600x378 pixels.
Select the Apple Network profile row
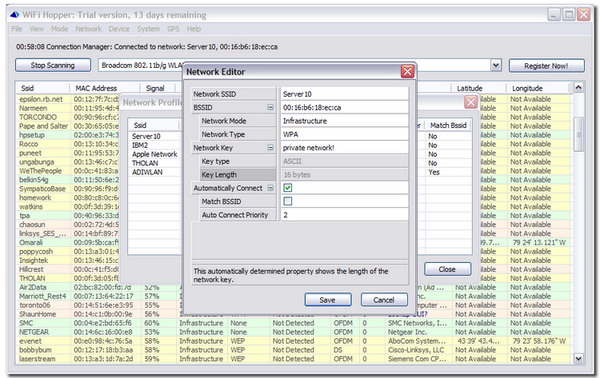click(x=155, y=154)
